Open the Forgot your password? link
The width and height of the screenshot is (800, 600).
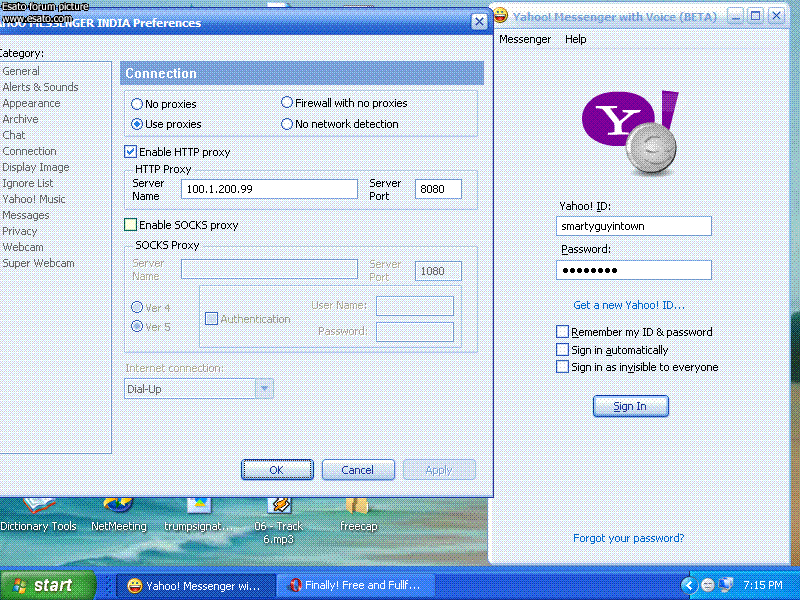629,538
